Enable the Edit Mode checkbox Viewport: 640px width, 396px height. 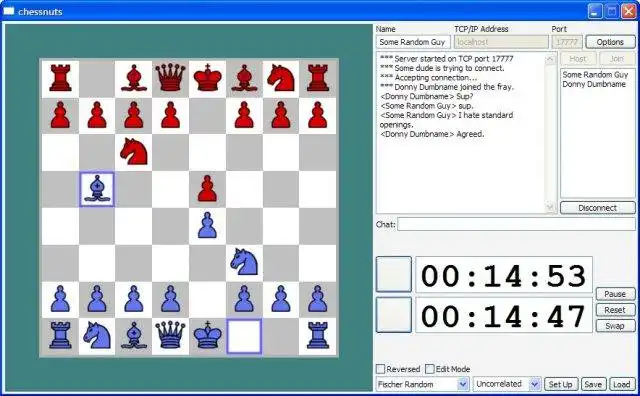[x=429, y=369]
